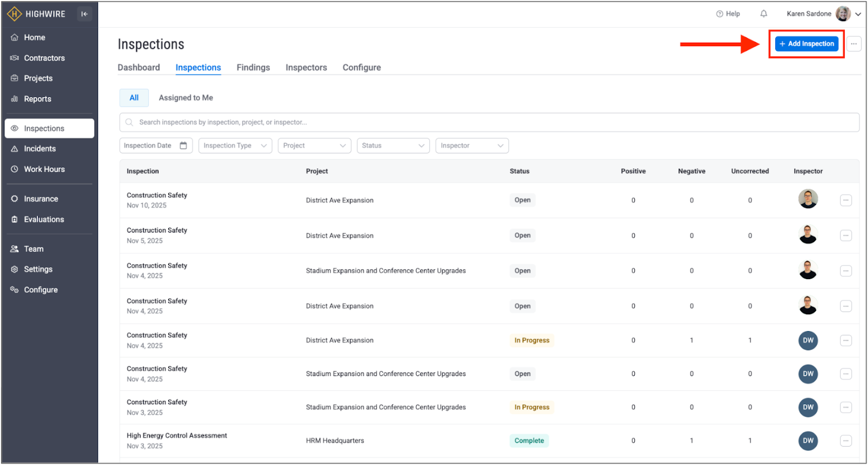
Task: Open the Incidents sidebar section
Action: 40,148
